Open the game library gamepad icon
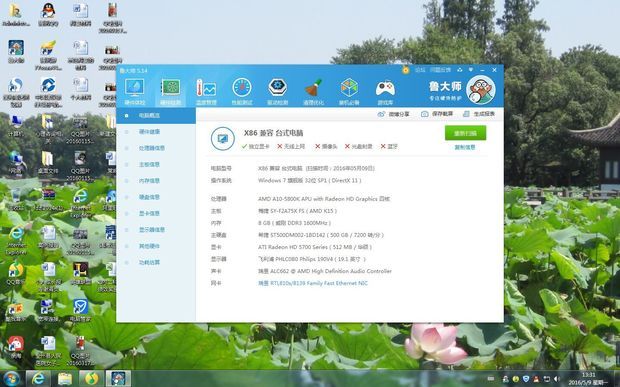The height and width of the screenshot is (387, 620). click(x=385, y=91)
